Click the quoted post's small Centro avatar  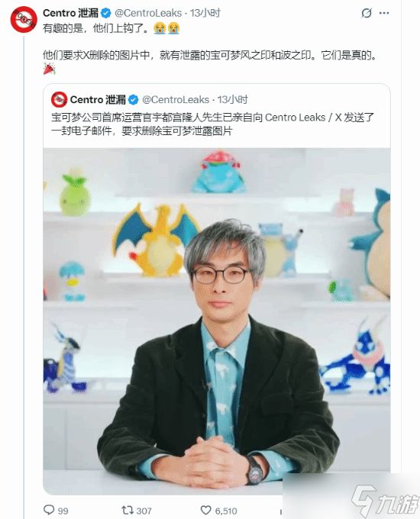click(x=59, y=99)
